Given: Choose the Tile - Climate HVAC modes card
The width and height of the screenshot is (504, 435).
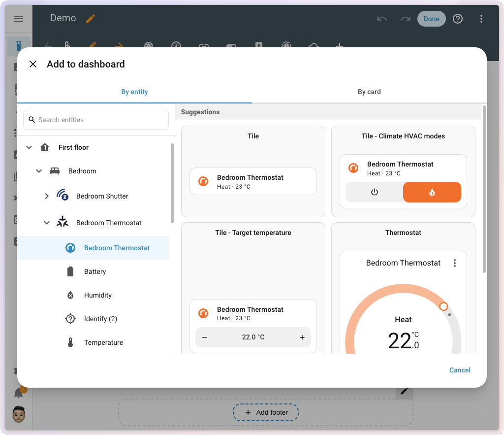Looking at the screenshot, I should pos(404,171).
